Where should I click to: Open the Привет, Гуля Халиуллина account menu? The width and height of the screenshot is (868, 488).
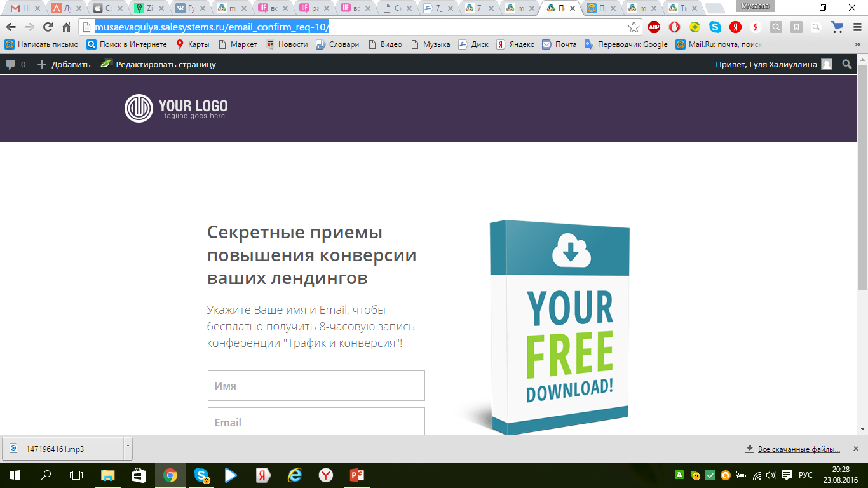pyautogui.click(x=773, y=64)
